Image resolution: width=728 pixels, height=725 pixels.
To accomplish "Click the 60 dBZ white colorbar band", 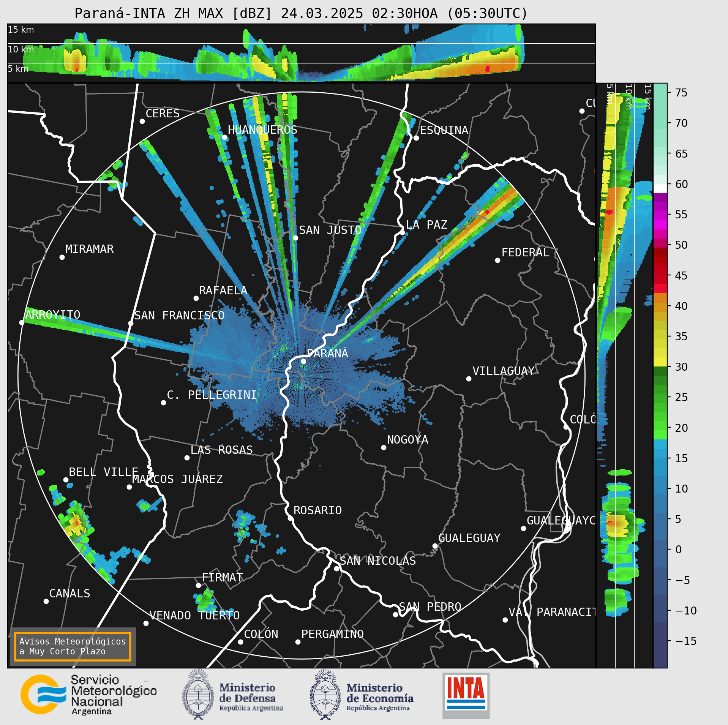I will coord(660,188).
